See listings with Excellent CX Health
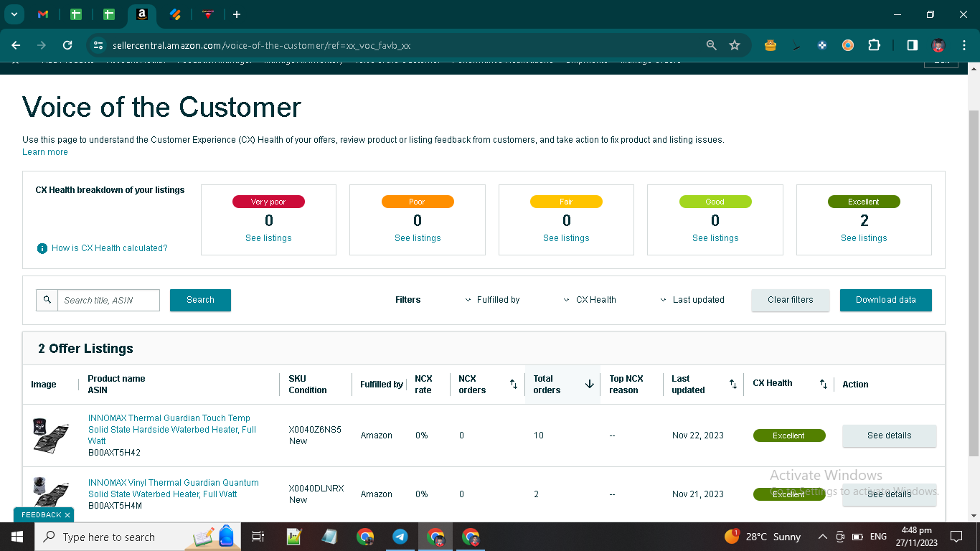The width and height of the screenshot is (980, 551). [864, 238]
